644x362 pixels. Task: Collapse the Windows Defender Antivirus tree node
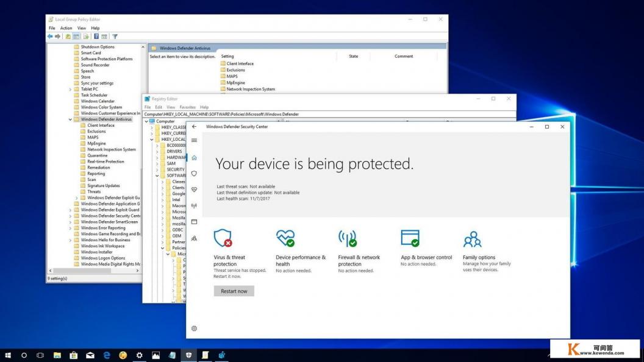point(70,119)
